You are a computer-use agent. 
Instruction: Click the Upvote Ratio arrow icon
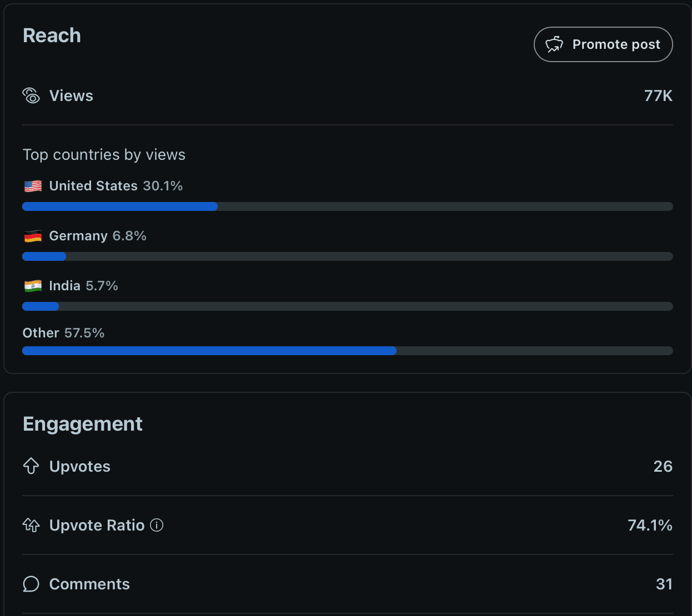(x=31, y=525)
